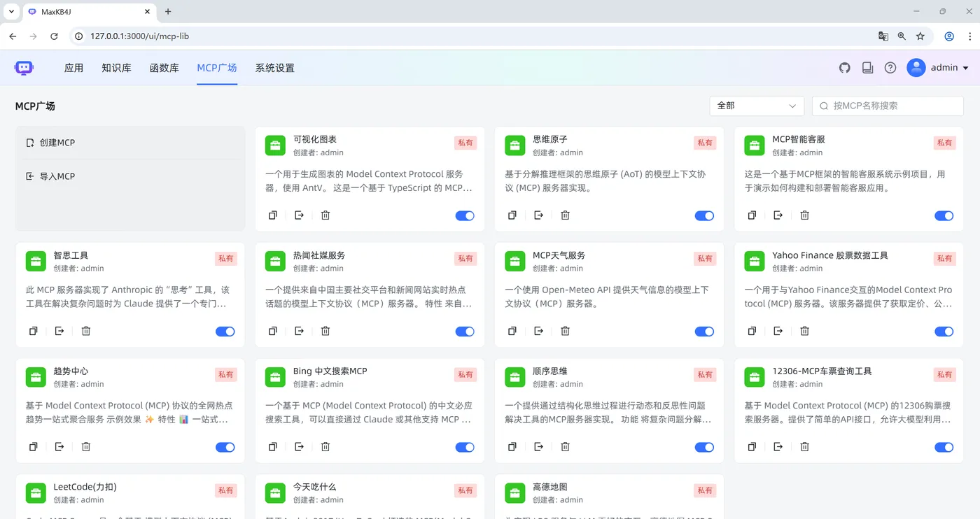The image size is (980, 519).
Task: Bookmark this page with the star icon
Action: coord(920,36)
